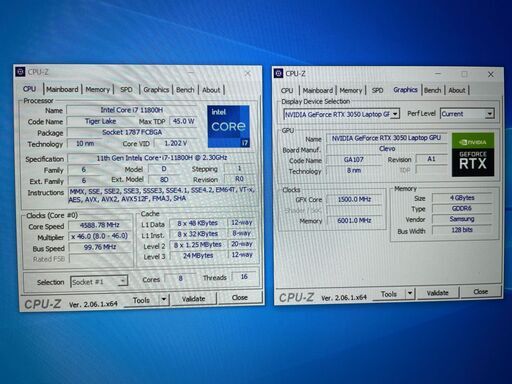Open Tools dropdown arrow in right window

410,294
